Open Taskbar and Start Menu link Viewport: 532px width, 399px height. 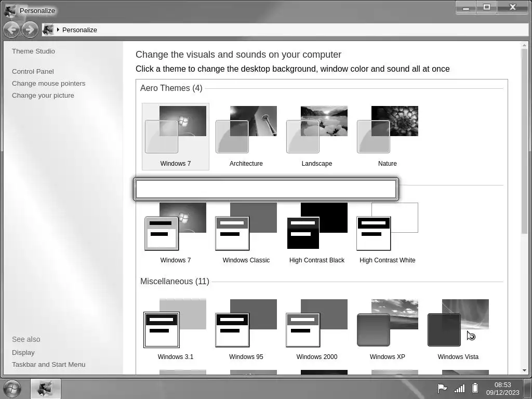[x=48, y=364]
